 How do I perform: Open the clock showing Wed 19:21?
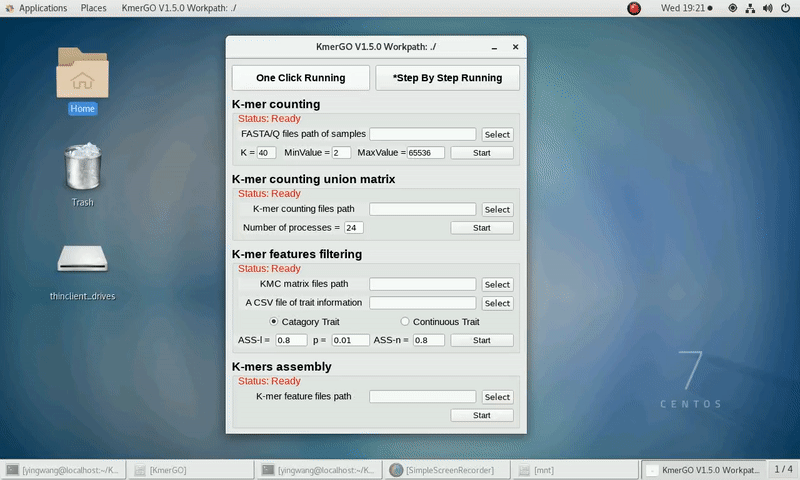(686, 8)
